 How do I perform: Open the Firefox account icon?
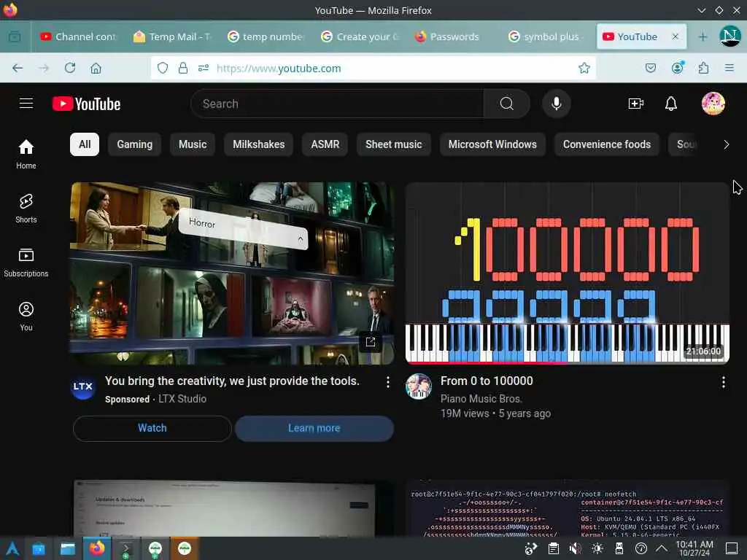click(x=677, y=68)
